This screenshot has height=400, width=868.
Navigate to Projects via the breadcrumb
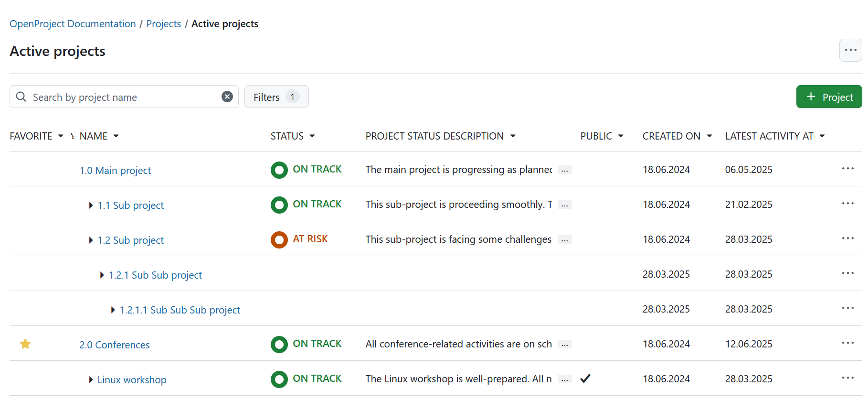point(164,23)
